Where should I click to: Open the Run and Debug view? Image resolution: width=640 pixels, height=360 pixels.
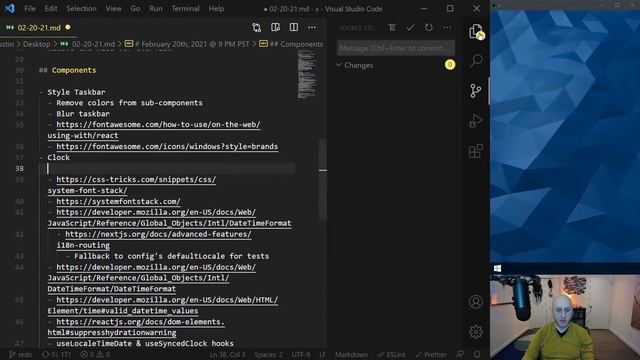[x=476, y=121]
